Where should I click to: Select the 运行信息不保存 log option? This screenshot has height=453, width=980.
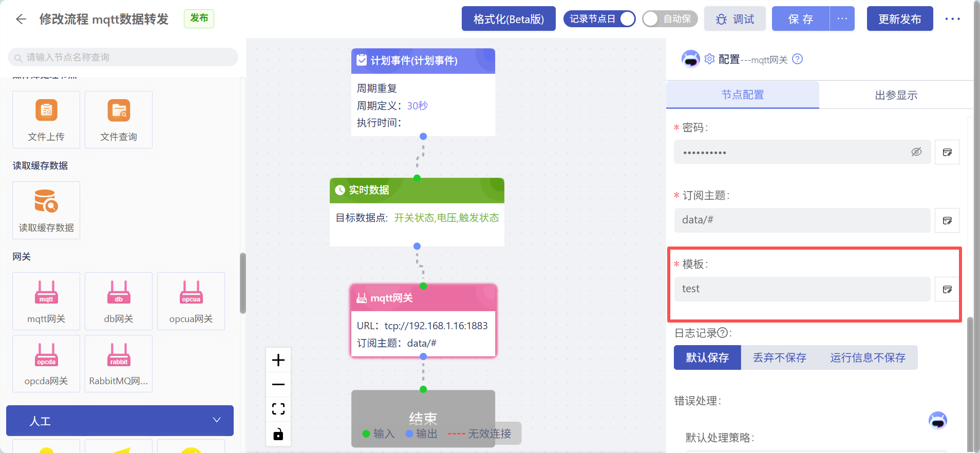coord(868,357)
